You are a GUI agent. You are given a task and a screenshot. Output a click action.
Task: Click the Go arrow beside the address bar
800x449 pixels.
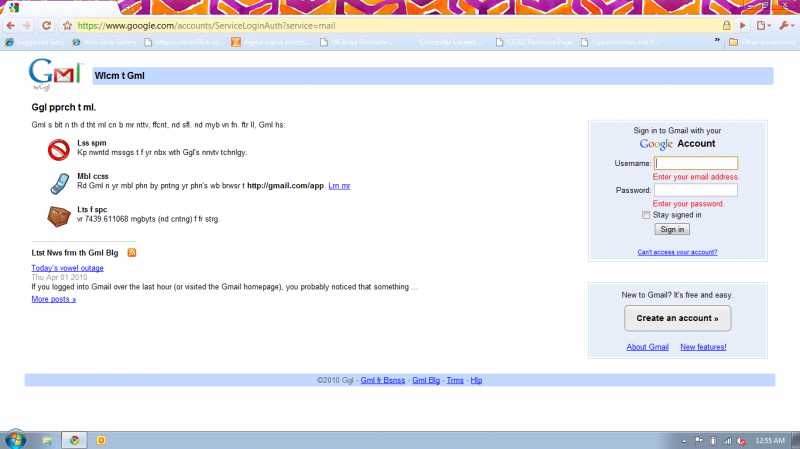coord(743,26)
